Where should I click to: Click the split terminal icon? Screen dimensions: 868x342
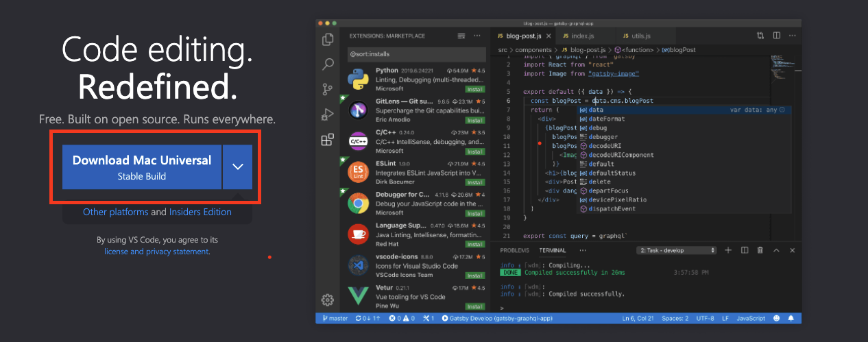(744, 250)
